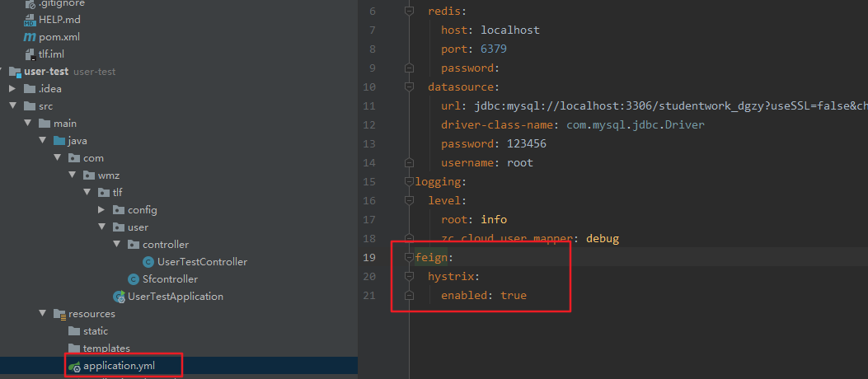Viewport: 868px width, 379px height.
Task: Fold the feign block at line 19
Action: coord(409,257)
